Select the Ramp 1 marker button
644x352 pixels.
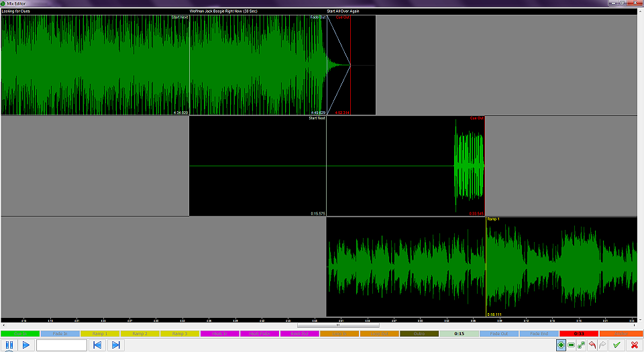[100, 333]
